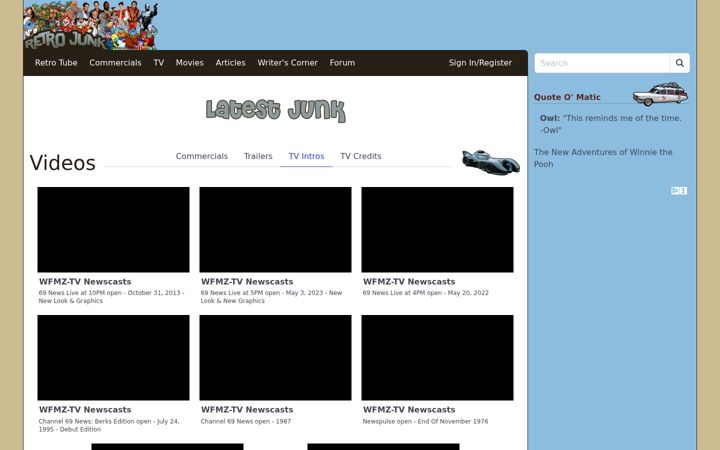This screenshot has height=450, width=720.
Task: Play the May 3, 2023 5PM open video thumbnail
Action: click(276, 230)
